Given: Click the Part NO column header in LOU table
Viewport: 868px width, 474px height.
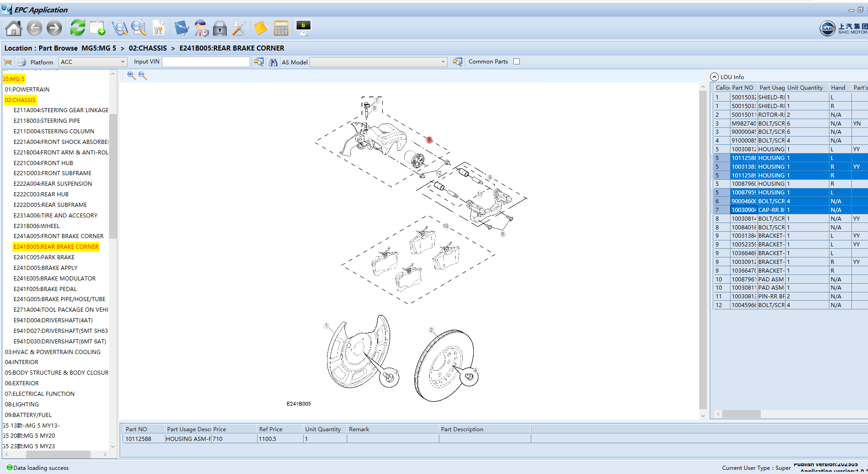Looking at the screenshot, I should pyautogui.click(x=742, y=88).
